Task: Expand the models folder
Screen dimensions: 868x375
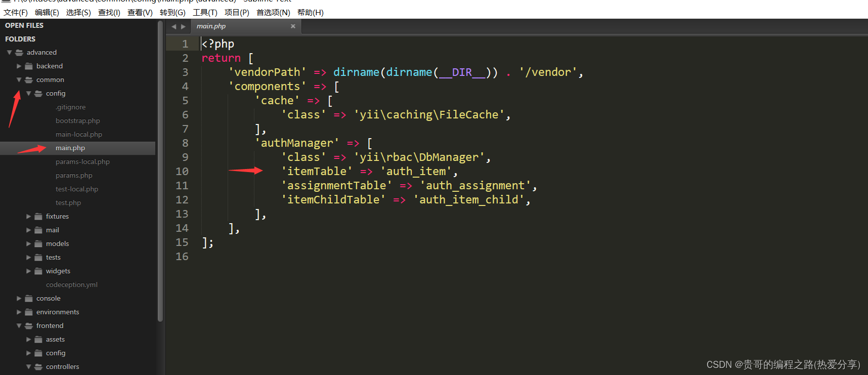Action: click(x=28, y=244)
